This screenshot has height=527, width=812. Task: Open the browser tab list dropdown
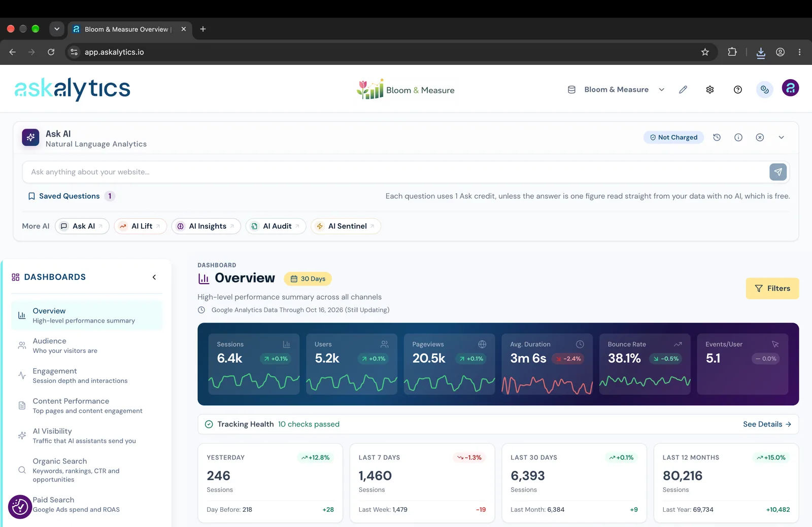pyautogui.click(x=57, y=29)
